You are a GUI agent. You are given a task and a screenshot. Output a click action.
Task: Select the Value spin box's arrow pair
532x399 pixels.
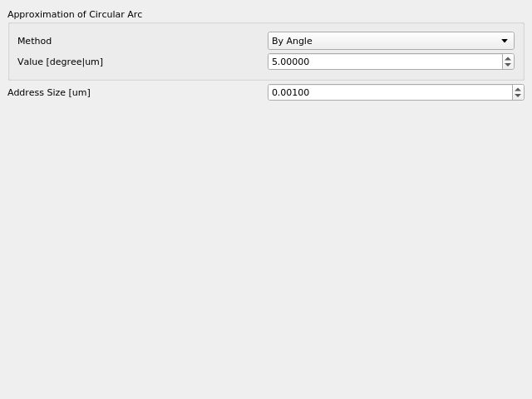point(508,62)
